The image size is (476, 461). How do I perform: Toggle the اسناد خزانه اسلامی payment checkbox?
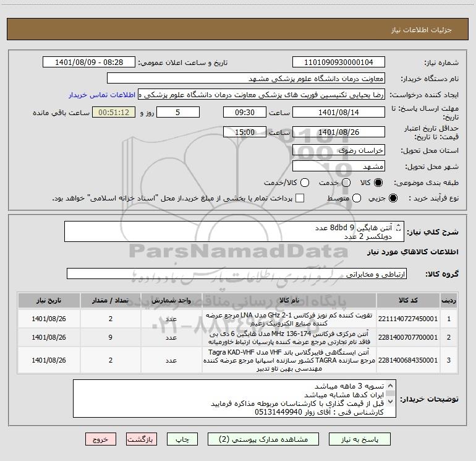[300, 198]
